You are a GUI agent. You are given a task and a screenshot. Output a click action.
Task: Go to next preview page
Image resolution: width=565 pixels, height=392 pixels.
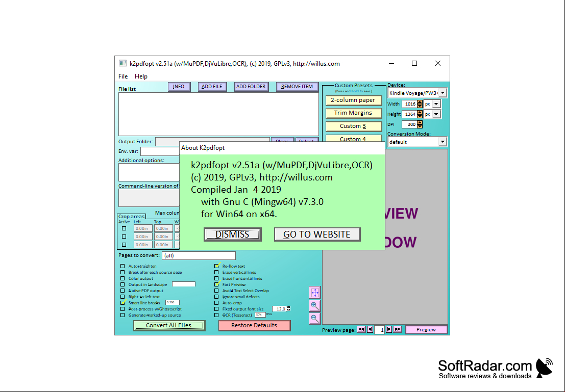(x=389, y=329)
